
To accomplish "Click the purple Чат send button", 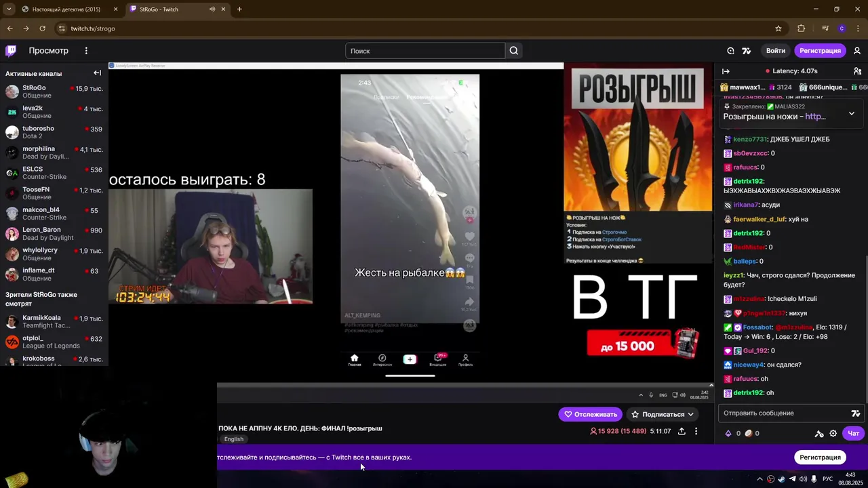I will [853, 433].
